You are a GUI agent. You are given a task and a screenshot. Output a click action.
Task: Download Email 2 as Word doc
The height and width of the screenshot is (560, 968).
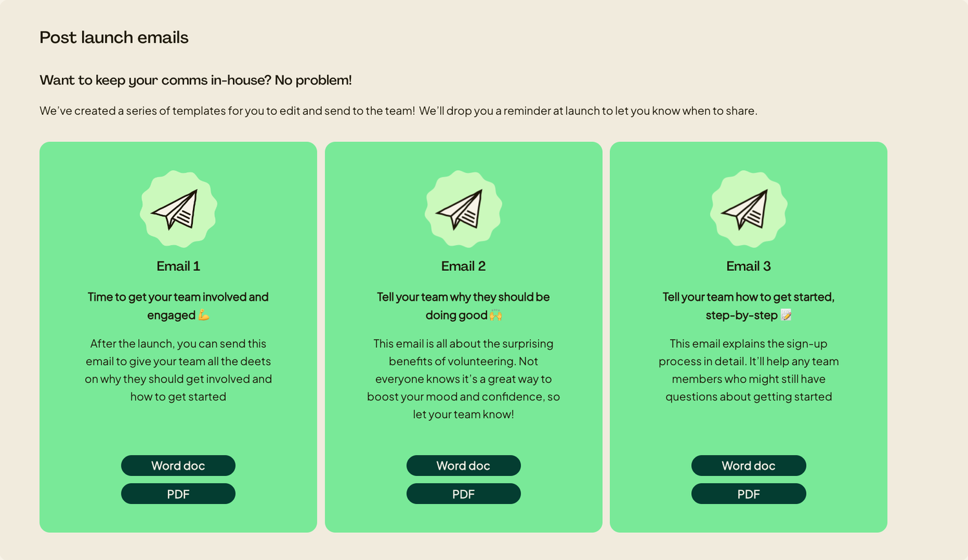[x=463, y=465]
